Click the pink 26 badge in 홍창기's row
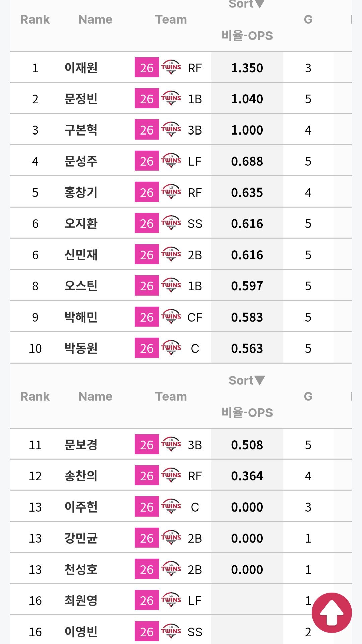The width and height of the screenshot is (362, 644). [x=147, y=192]
